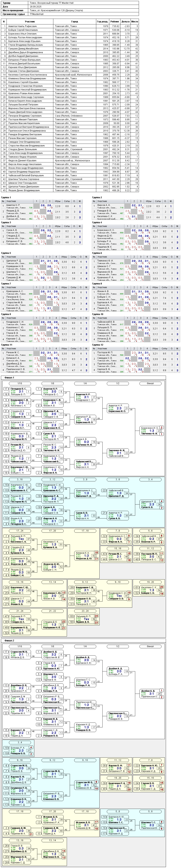Click the Финал-2 bracket title
182x868 pixels.
click(x=10, y=640)
